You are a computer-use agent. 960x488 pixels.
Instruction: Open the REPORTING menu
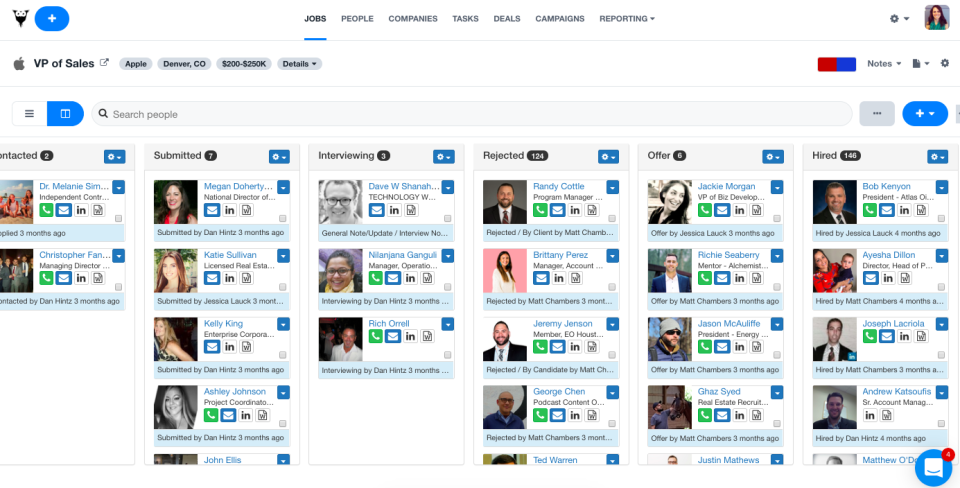(627, 19)
